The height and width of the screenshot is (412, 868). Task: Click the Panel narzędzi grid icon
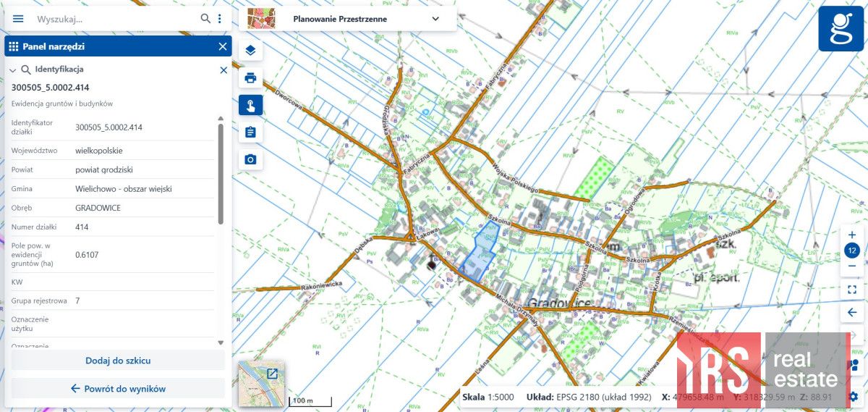point(13,46)
